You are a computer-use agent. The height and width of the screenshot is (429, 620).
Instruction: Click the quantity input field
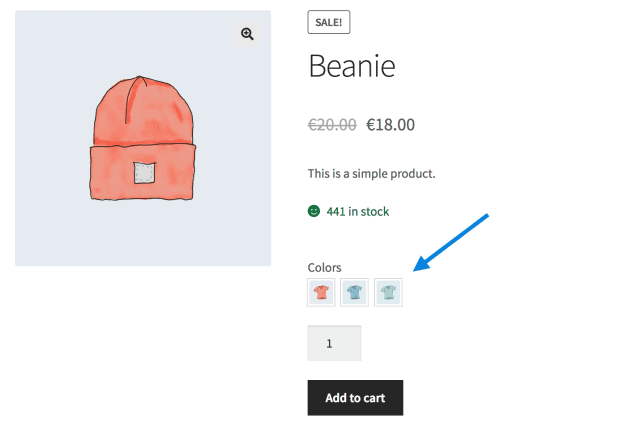[334, 343]
